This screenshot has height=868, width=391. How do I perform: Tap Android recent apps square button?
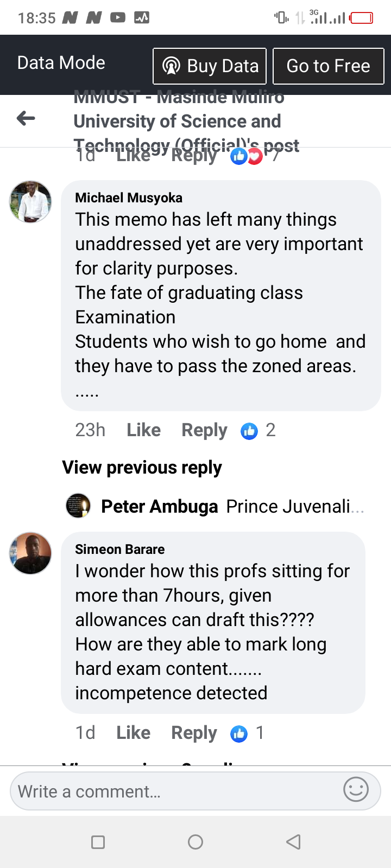coord(98,842)
